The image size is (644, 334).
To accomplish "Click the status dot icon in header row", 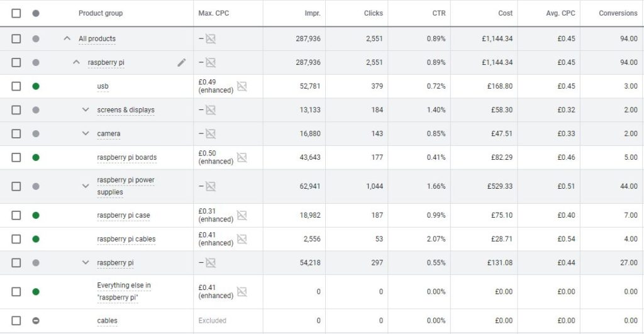I will [35, 13].
